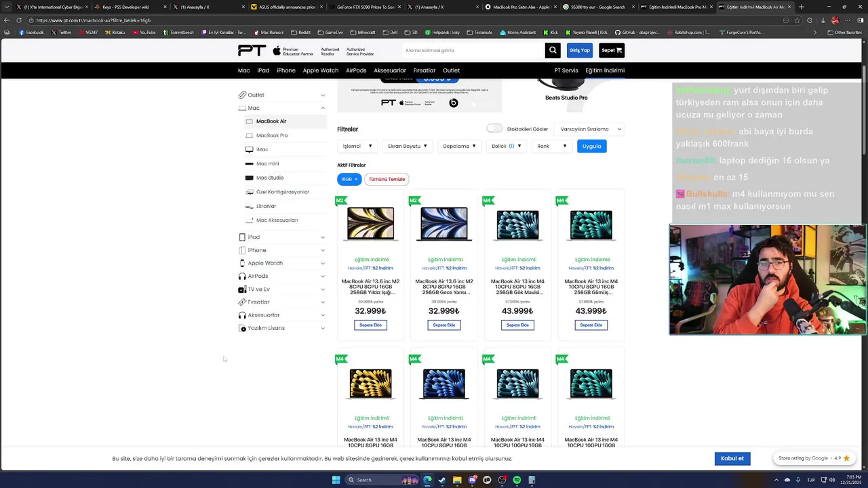Open Eğitim İndirimi in the top navigation

pos(605,70)
